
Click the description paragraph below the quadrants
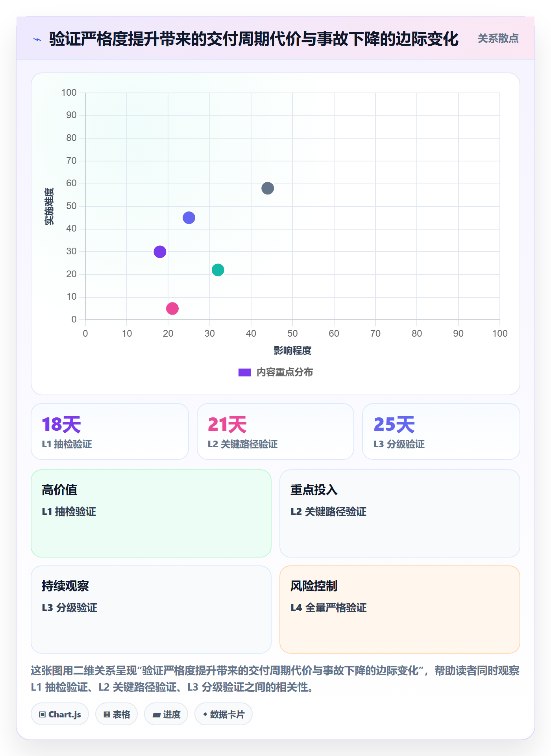(275, 679)
